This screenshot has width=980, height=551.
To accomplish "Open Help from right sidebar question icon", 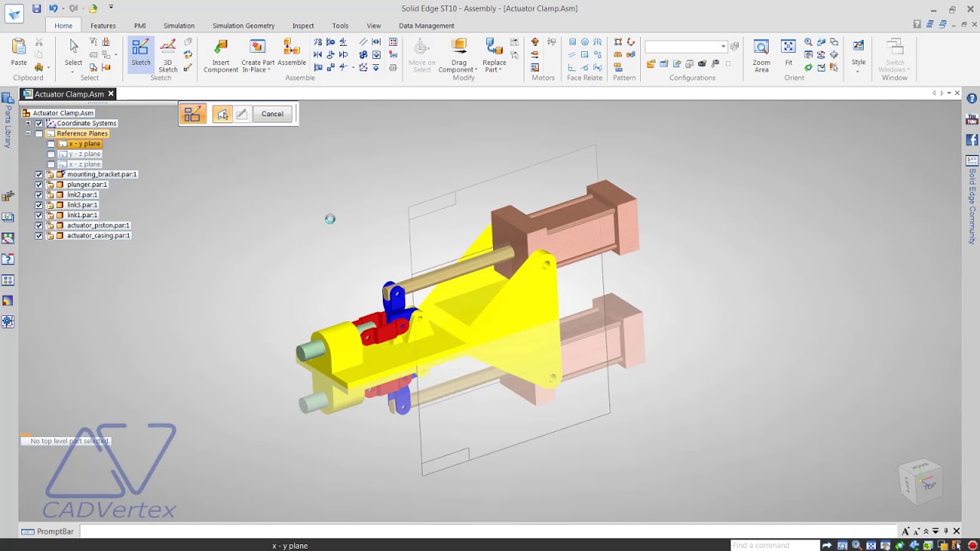I will tap(972, 99).
